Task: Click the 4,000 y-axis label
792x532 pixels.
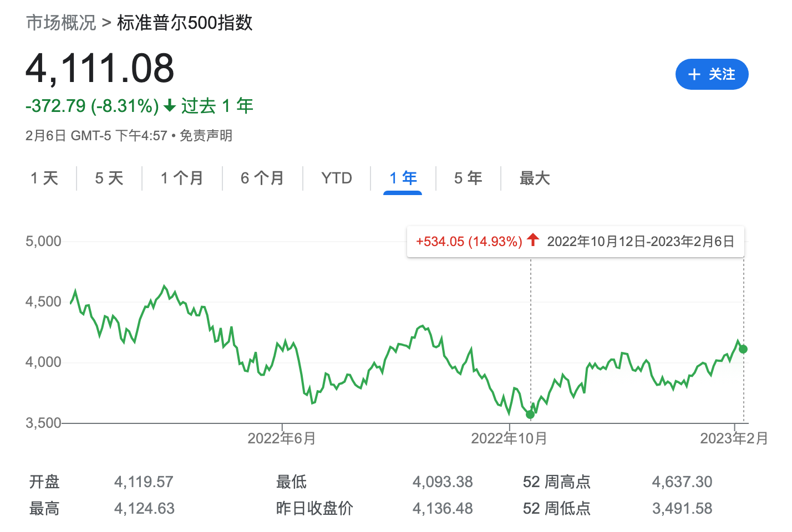Action: [43, 362]
